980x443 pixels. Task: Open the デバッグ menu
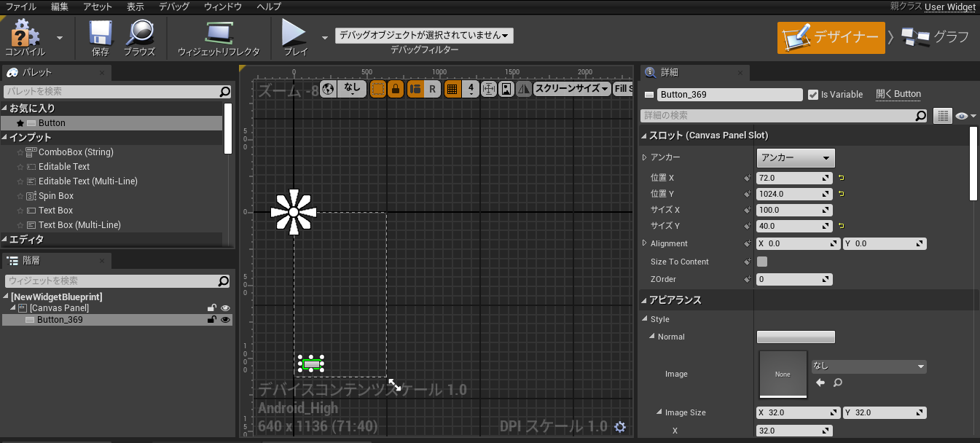coord(176,7)
